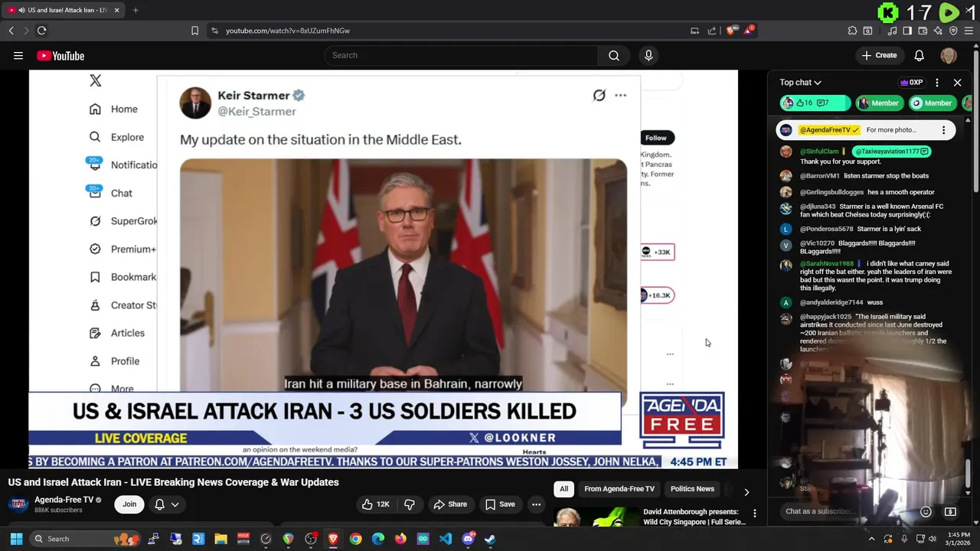The width and height of the screenshot is (980, 551).
Task: Select From Agenda-Free TV chip
Action: (619, 489)
